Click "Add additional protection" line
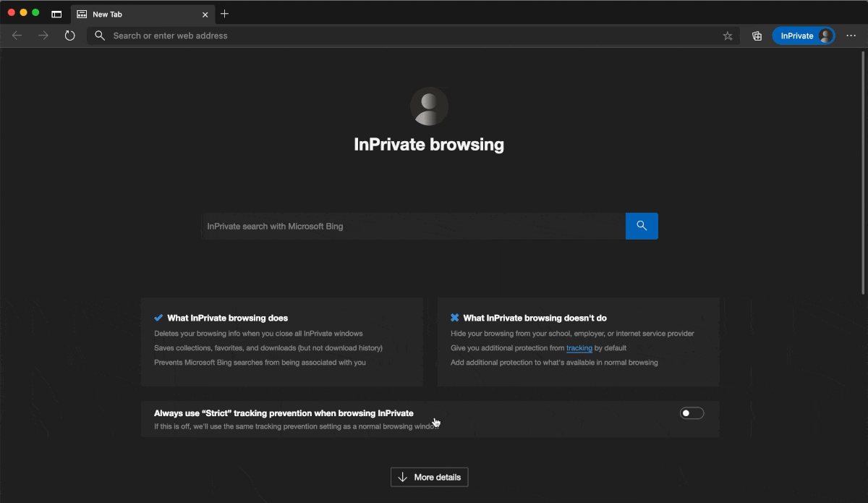Viewport: 868px width, 503px height. coord(554,363)
